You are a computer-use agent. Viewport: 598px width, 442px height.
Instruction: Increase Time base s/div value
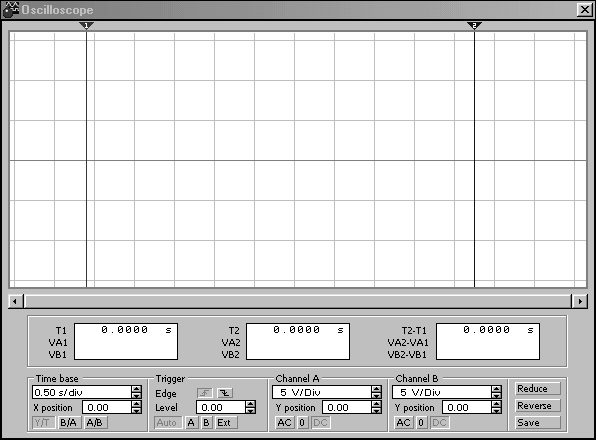137,389
